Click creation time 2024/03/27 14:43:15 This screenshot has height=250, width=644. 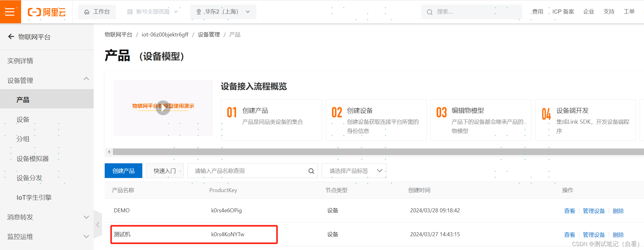coord(435,234)
